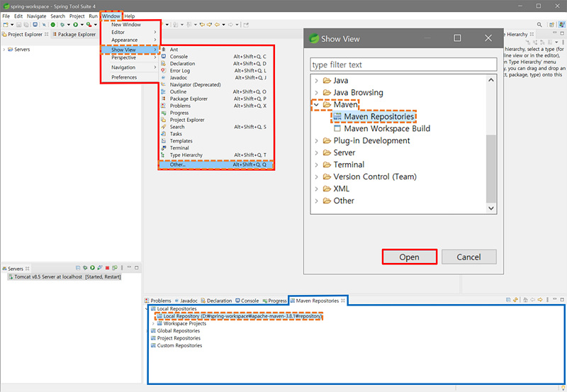Click the Back yellow arrow in main toolbar

(218, 25)
